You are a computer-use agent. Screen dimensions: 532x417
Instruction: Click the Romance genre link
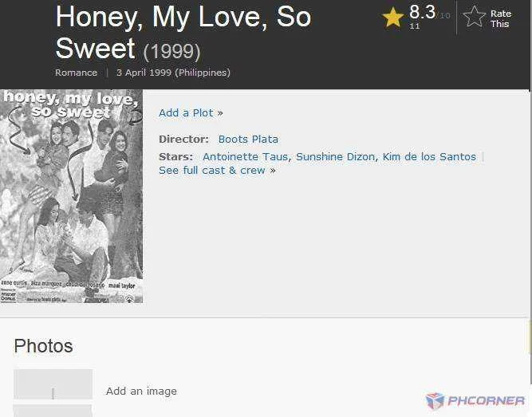click(x=76, y=73)
